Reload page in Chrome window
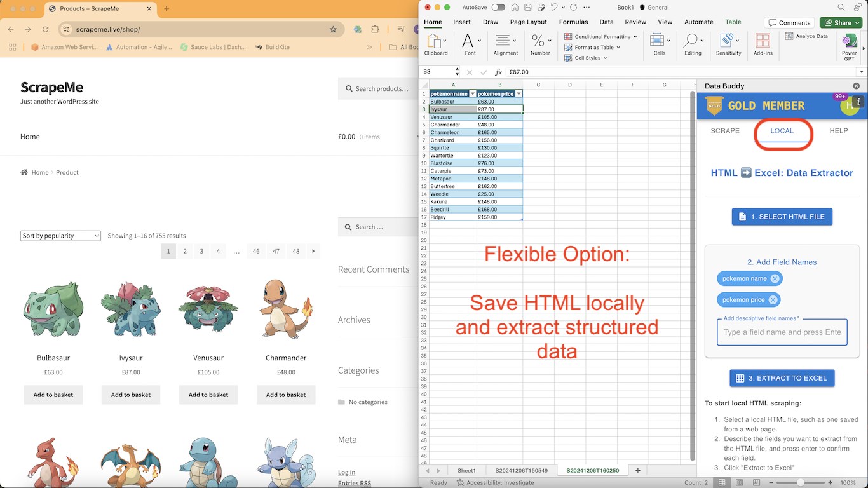Viewport: 868px width, 488px height. tap(45, 29)
